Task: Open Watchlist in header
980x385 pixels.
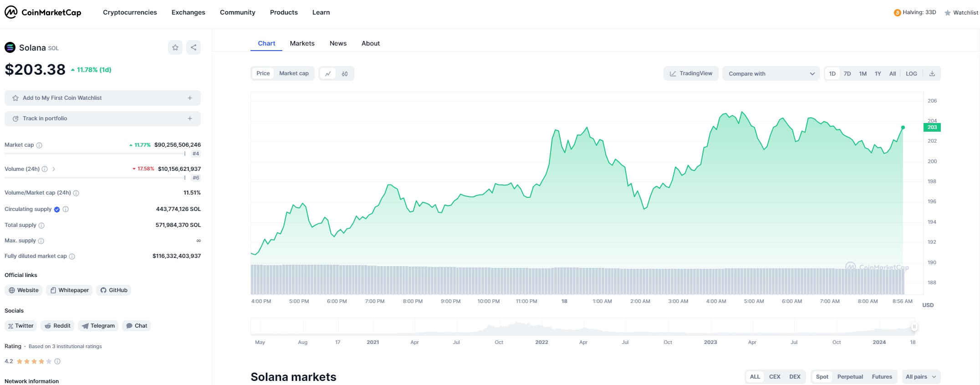Action: click(961, 13)
